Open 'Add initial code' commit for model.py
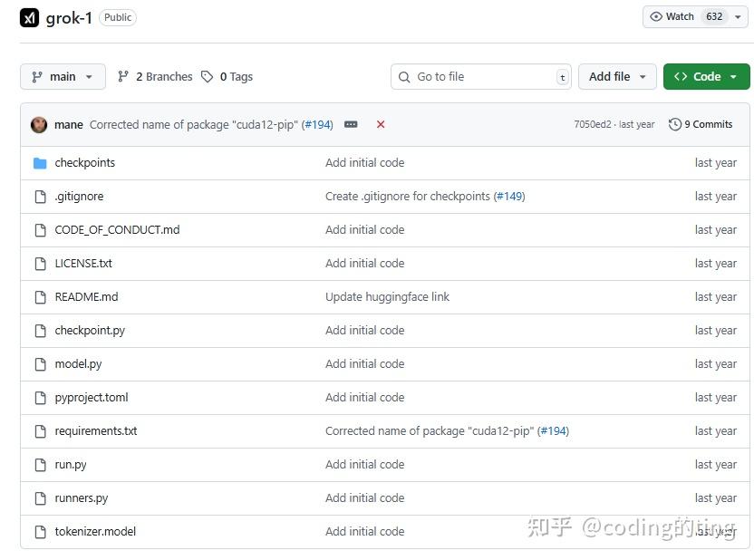The image size is (754, 560). coord(364,364)
